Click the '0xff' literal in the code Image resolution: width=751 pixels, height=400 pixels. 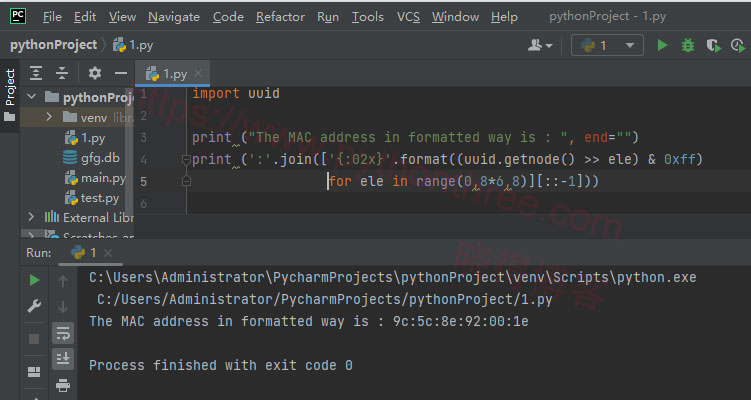679,159
